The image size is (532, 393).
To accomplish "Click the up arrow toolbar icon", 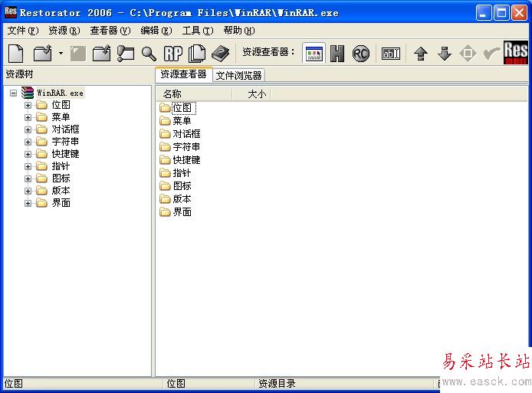I will [421, 54].
